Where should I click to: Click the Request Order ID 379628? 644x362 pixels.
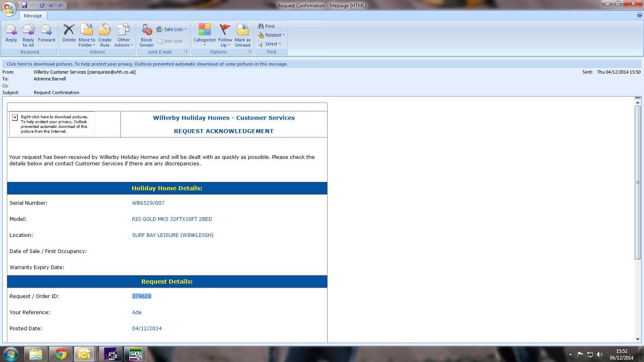point(142,296)
